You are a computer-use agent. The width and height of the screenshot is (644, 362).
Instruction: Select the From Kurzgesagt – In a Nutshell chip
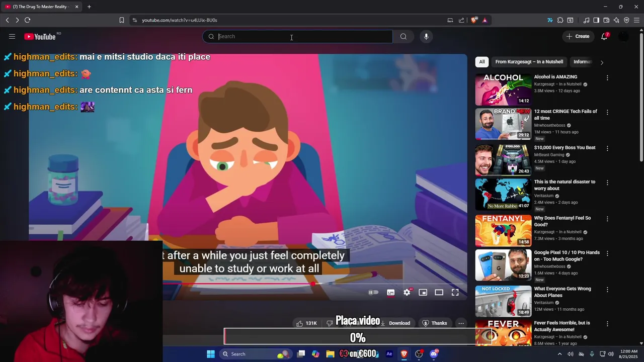529,62
